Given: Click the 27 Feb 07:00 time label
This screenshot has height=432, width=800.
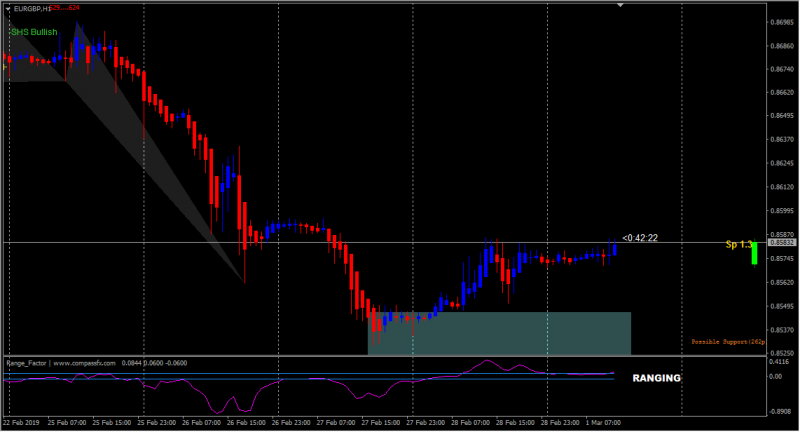Looking at the screenshot, I should click(336, 422).
